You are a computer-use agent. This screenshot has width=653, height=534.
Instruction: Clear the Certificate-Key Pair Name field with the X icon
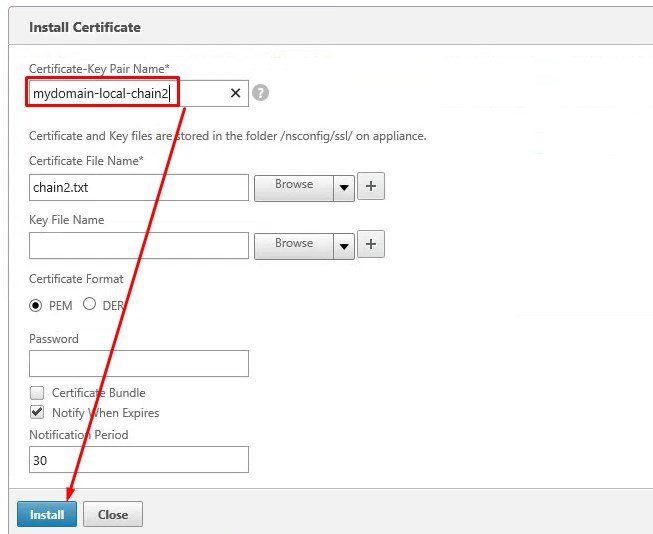(x=236, y=93)
